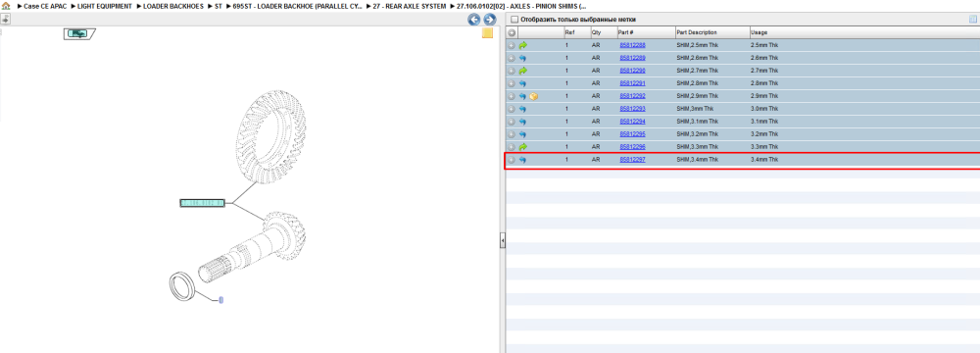Expand row details for part 85812291
This screenshot has width=980, height=353.
pos(512,83)
